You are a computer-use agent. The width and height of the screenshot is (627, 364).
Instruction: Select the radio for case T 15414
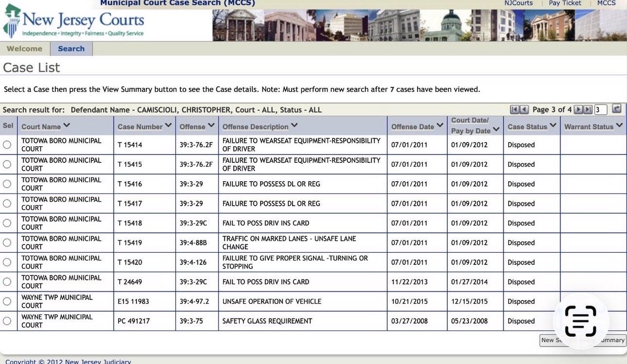(x=7, y=145)
